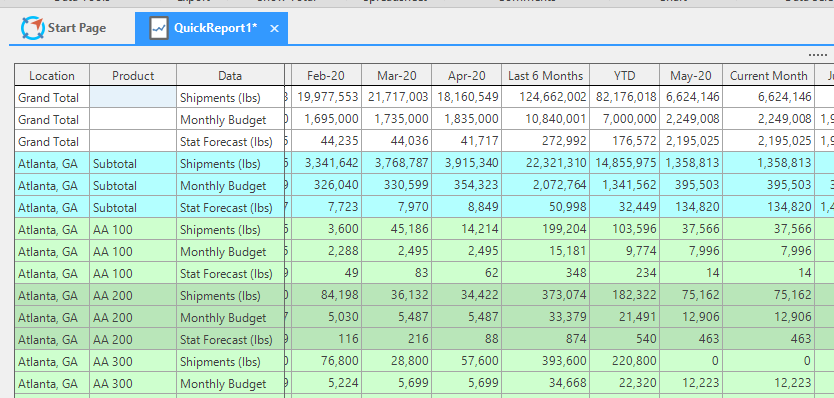Click AA 100 Shipments Mar-20 value 45,186

(396, 229)
